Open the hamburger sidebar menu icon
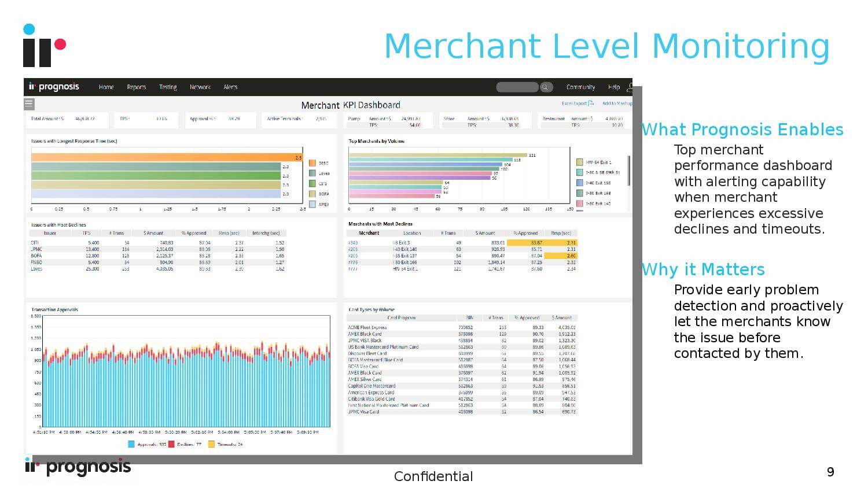Screen dimensions: 868x488 pos(30,104)
